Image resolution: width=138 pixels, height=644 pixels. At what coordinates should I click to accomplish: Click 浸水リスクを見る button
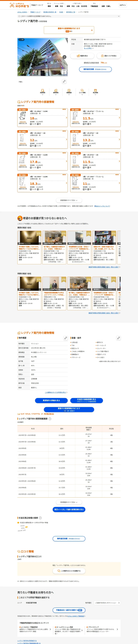pyautogui.click(x=109, y=56)
